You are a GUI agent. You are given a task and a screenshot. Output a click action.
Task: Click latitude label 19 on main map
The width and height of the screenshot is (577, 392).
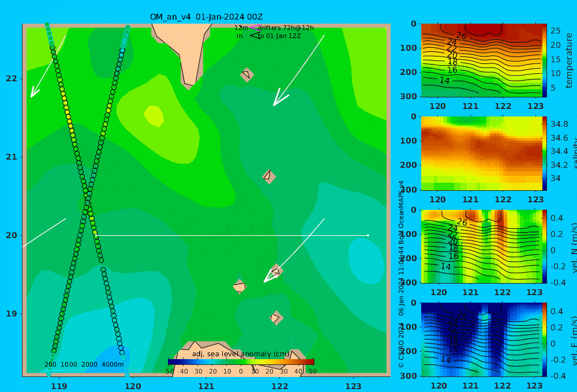12,314
